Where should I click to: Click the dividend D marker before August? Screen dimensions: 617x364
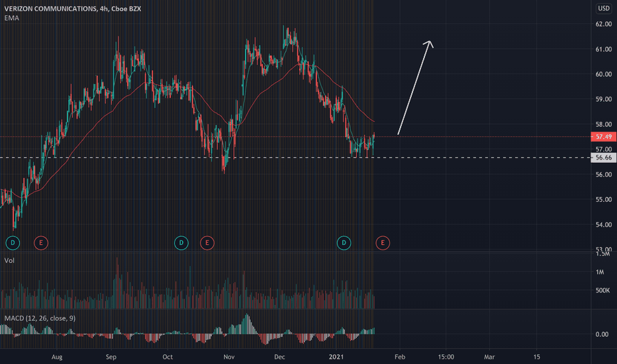13,243
